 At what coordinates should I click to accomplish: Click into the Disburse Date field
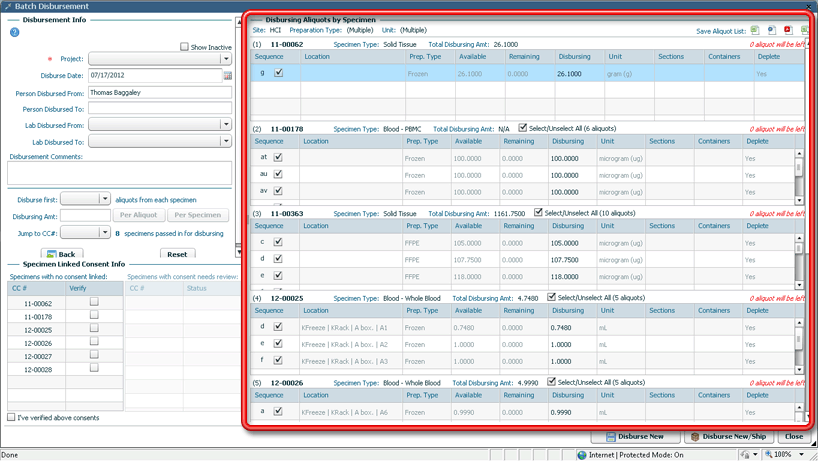[x=155, y=76]
